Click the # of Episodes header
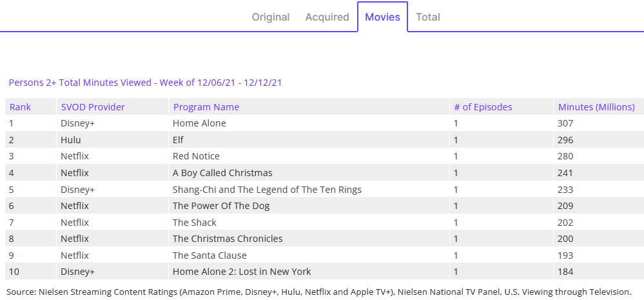Screen dimensions: 644x300 click(x=483, y=107)
